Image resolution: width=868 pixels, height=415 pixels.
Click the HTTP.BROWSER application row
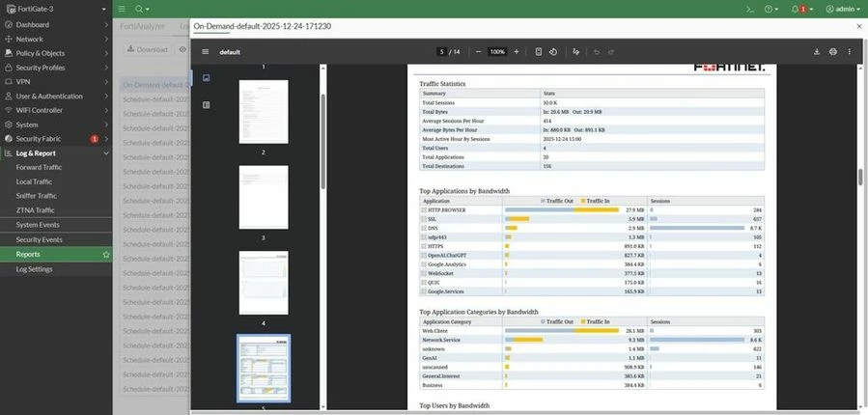click(592, 210)
